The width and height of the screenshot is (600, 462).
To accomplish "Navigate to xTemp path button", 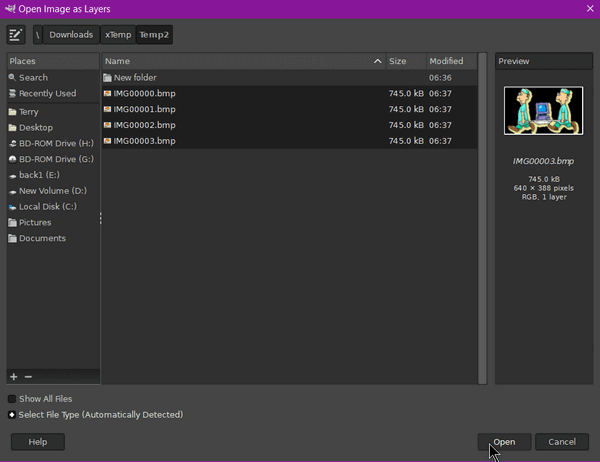I will pyautogui.click(x=118, y=35).
